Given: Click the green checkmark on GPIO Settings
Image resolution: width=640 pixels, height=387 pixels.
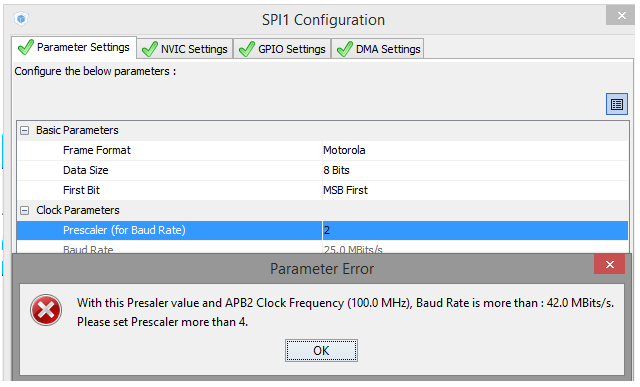Looking at the screenshot, I should [x=247, y=49].
